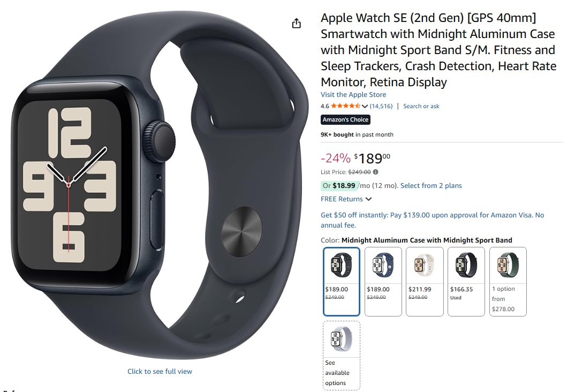This screenshot has width=575, height=392.
Task: Click the 4.6 star rating icons
Action: (345, 106)
